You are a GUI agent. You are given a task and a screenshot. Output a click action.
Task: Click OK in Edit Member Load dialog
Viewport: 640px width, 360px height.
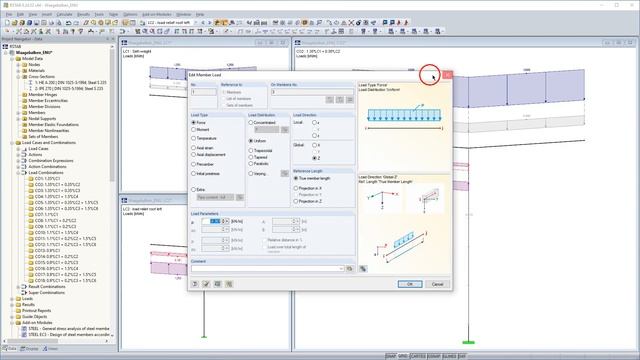pyautogui.click(x=410, y=284)
